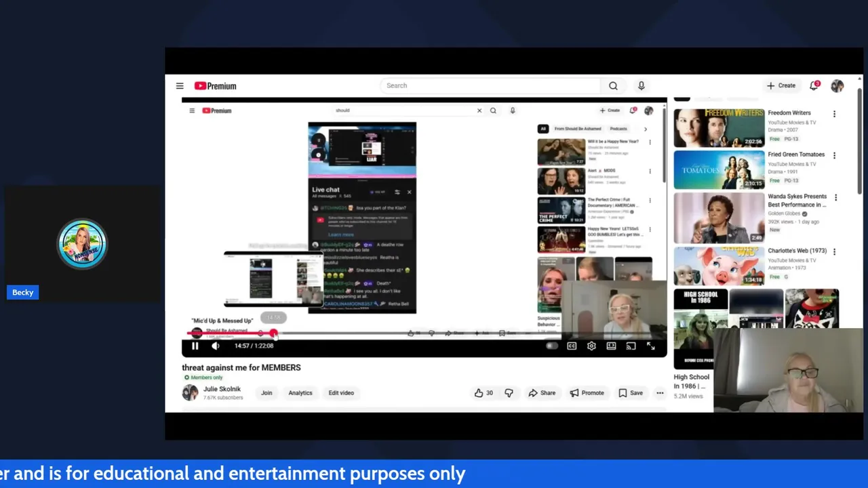Enter full screen mode

tap(650, 346)
